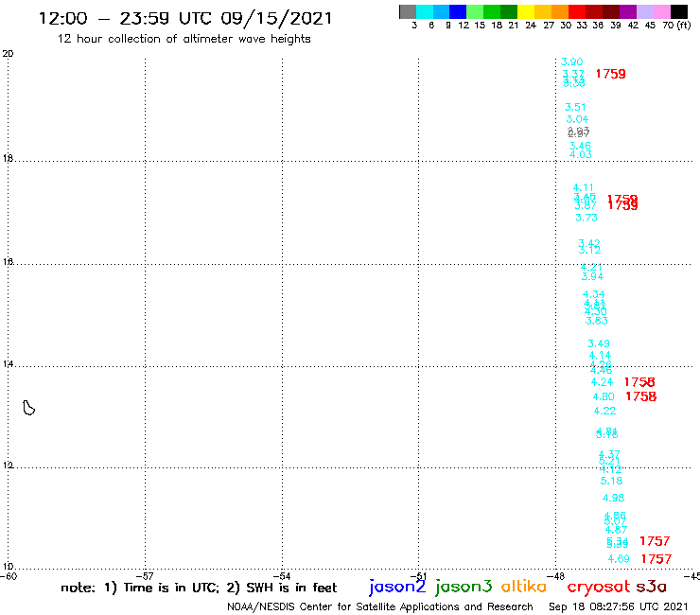Image resolution: width=700 pixels, height=615 pixels.
Task: Click the '70 (ft)' color scale label
Action: pos(676,26)
